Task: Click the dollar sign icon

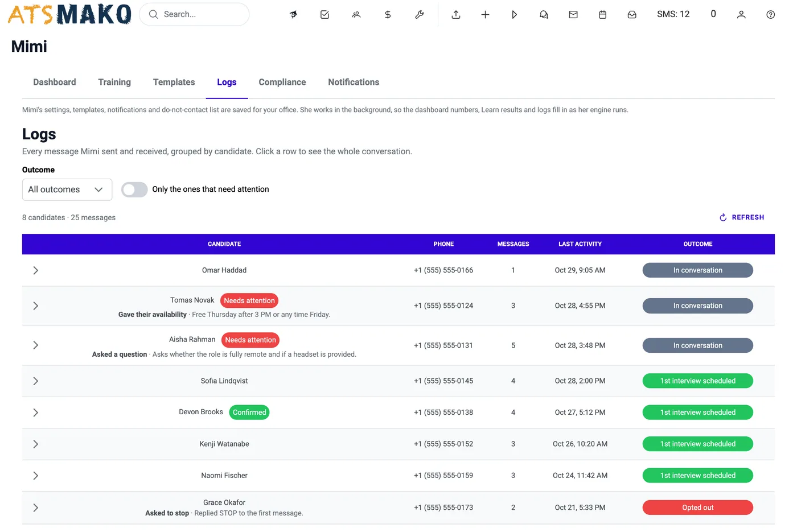Action: [388, 15]
